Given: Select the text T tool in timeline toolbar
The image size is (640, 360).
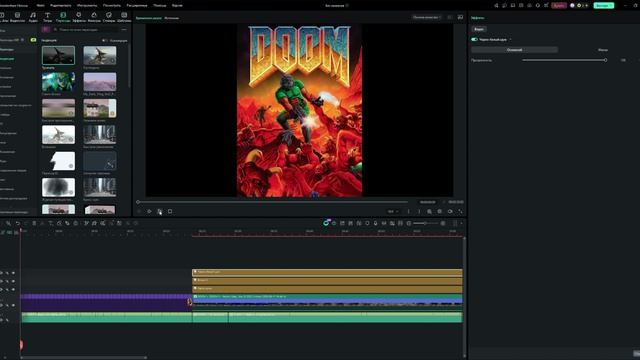Looking at the screenshot, I should point(51,223).
